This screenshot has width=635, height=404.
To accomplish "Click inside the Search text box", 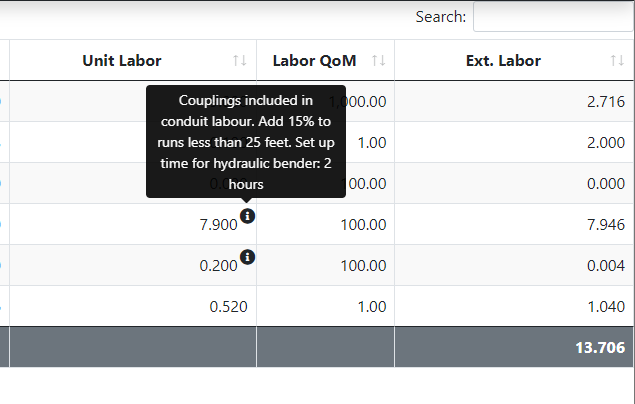I will click(553, 17).
